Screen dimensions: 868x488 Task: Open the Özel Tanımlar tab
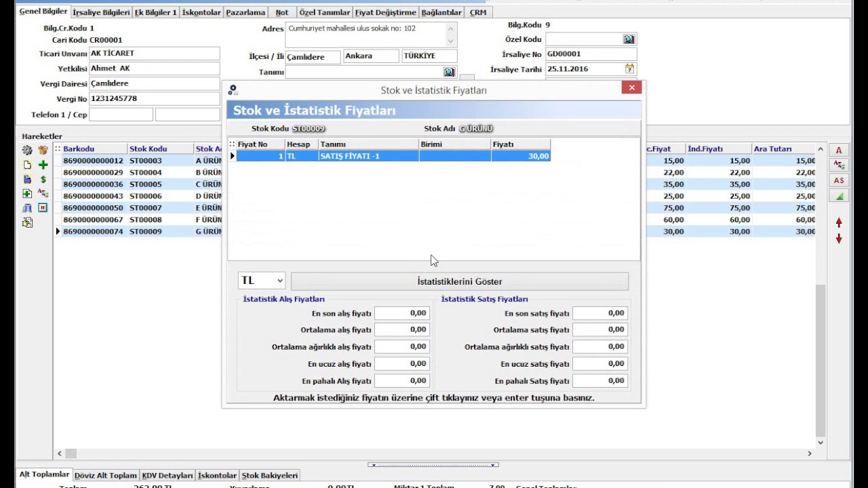(325, 12)
